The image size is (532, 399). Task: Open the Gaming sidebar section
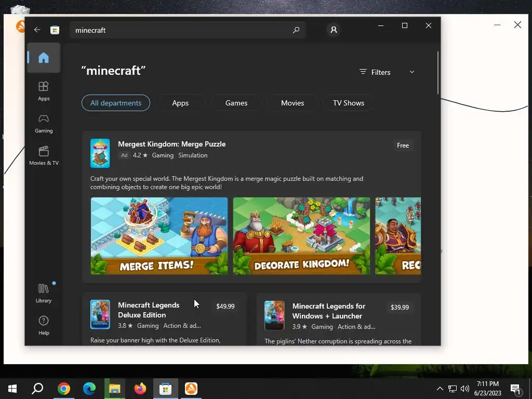[x=44, y=124]
